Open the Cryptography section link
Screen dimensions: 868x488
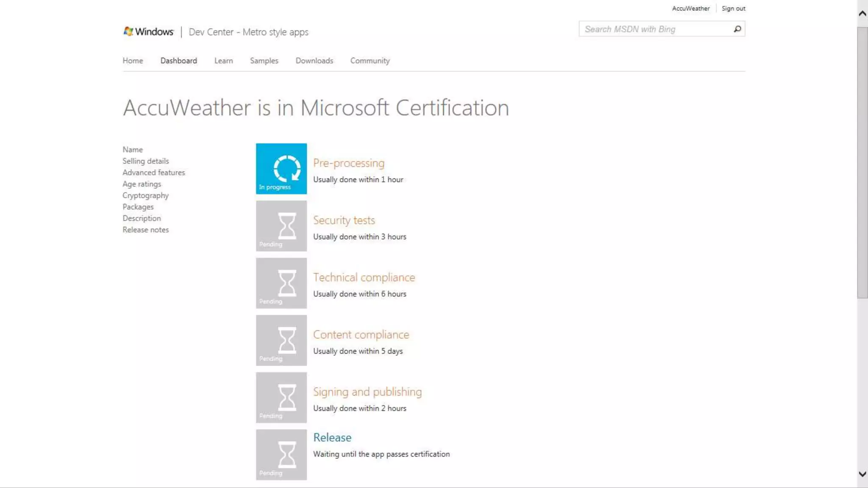(145, 195)
